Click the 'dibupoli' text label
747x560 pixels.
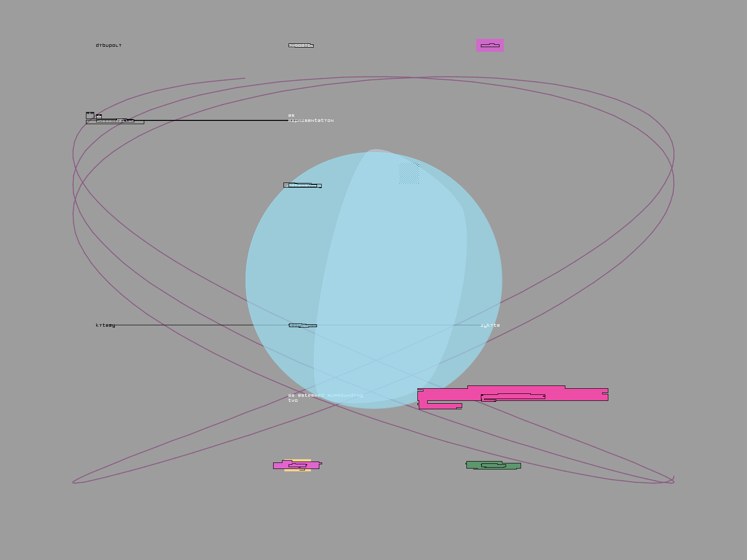click(108, 45)
